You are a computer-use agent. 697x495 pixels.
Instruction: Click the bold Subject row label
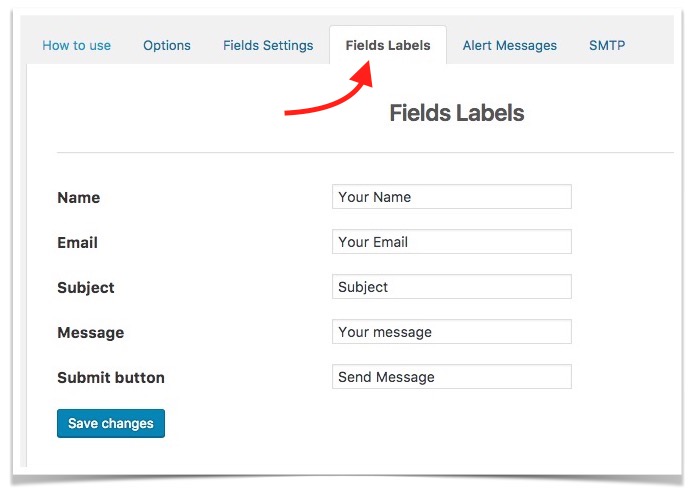[86, 288]
